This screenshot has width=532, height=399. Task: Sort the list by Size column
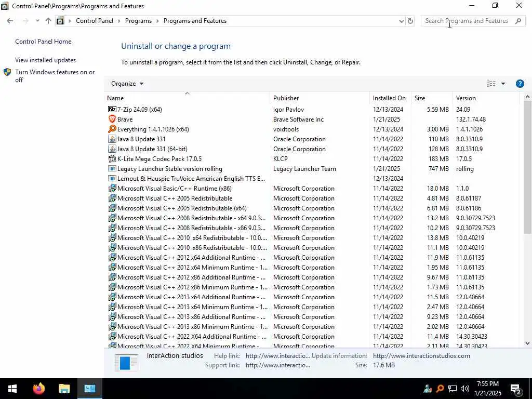[x=432, y=98]
